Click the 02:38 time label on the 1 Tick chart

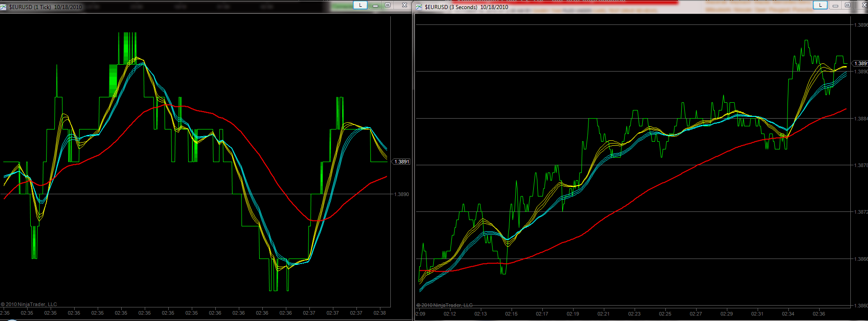pos(379,313)
